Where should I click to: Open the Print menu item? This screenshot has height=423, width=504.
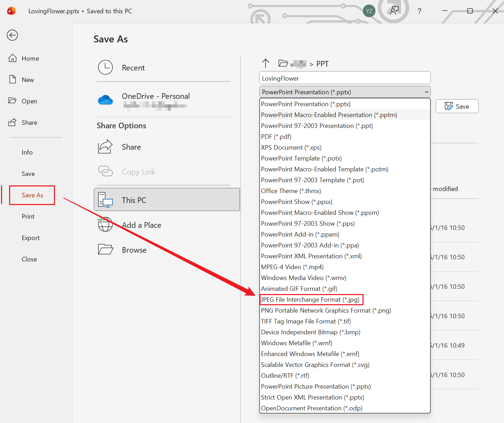point(28,217)
